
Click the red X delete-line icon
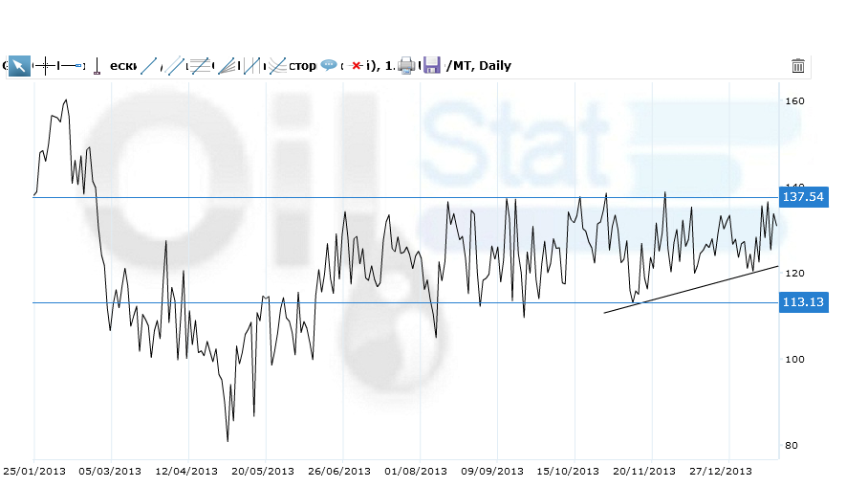tap(357, 66)
